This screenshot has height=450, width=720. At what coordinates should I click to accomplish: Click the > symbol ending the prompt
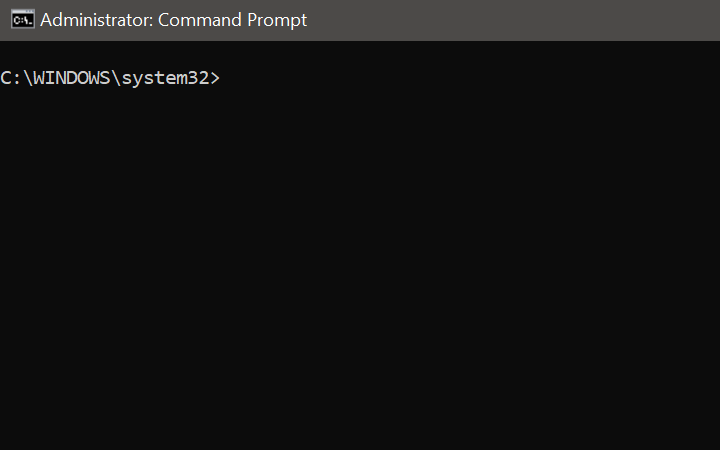[x=215, y=79]
